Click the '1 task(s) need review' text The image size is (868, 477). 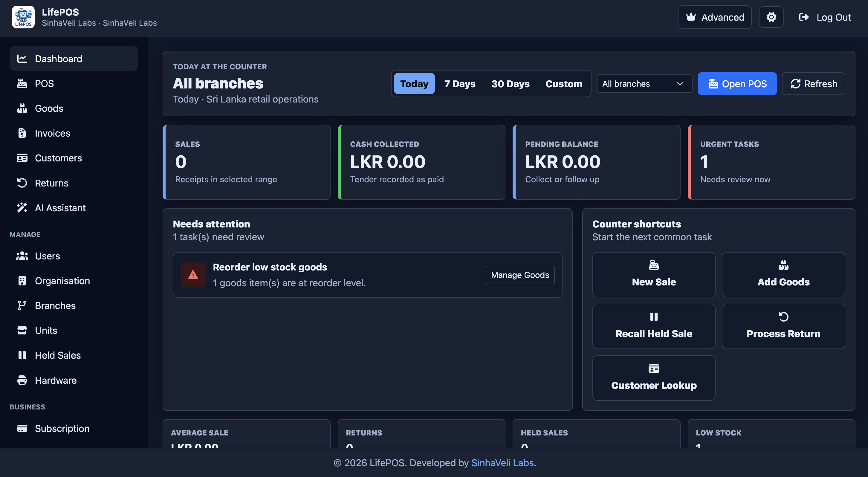coord(218,237)
